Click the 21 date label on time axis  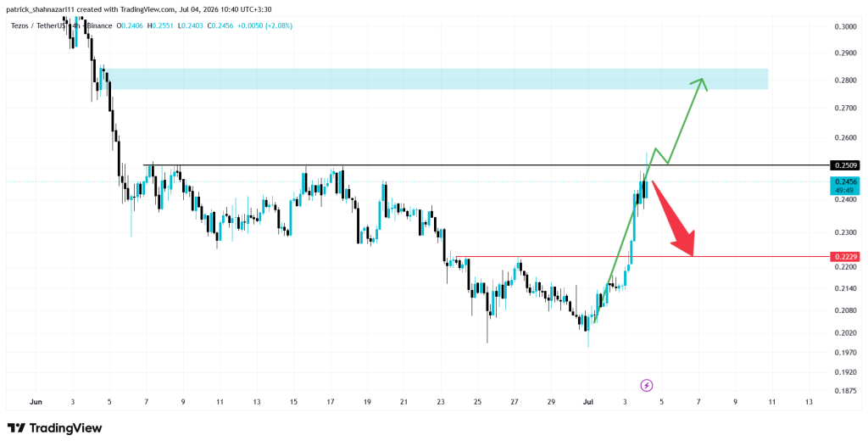click(x=404, y=402)
